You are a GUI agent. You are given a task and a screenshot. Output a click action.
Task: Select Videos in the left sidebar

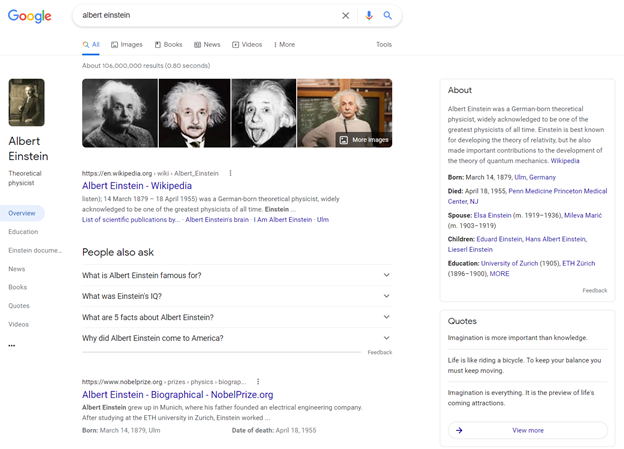pyautogui.click(x=18, y=324)
